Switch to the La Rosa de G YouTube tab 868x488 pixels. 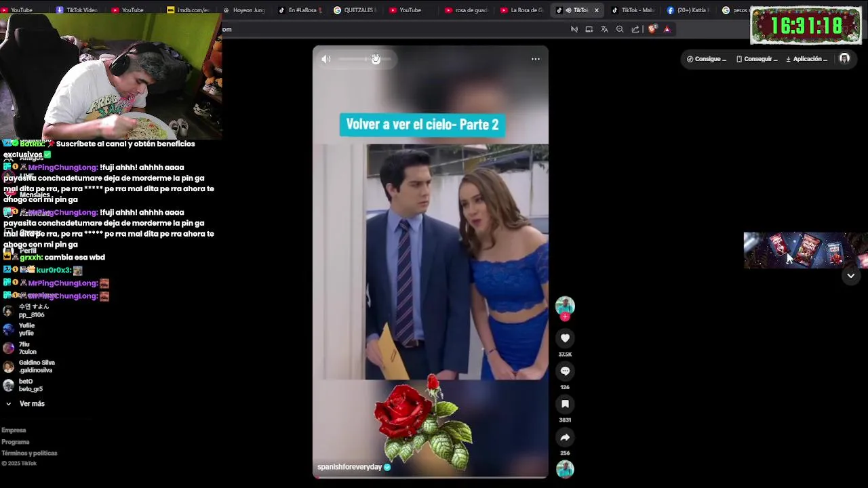coord(521,10)
